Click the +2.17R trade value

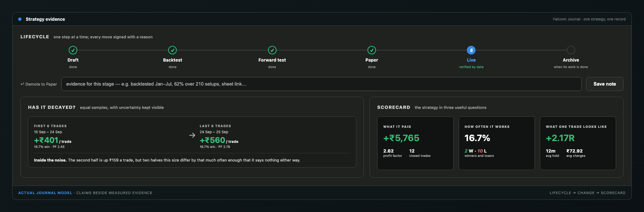click(x=560, y=138)
